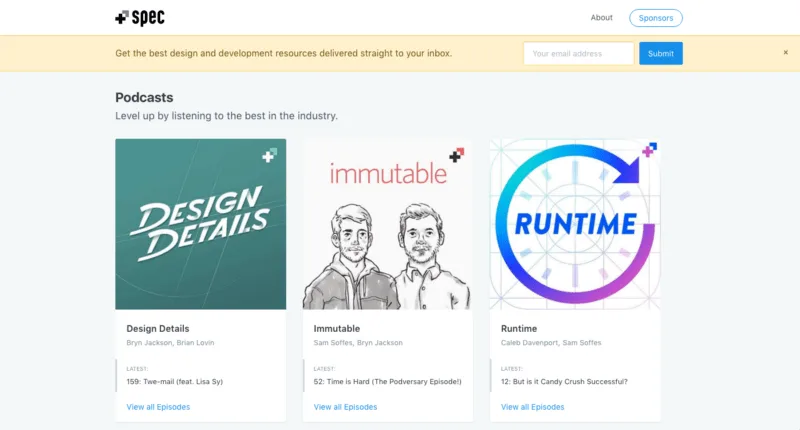Focus the email address input field
This screenshot has height=430, width=800.
point(579,54)
